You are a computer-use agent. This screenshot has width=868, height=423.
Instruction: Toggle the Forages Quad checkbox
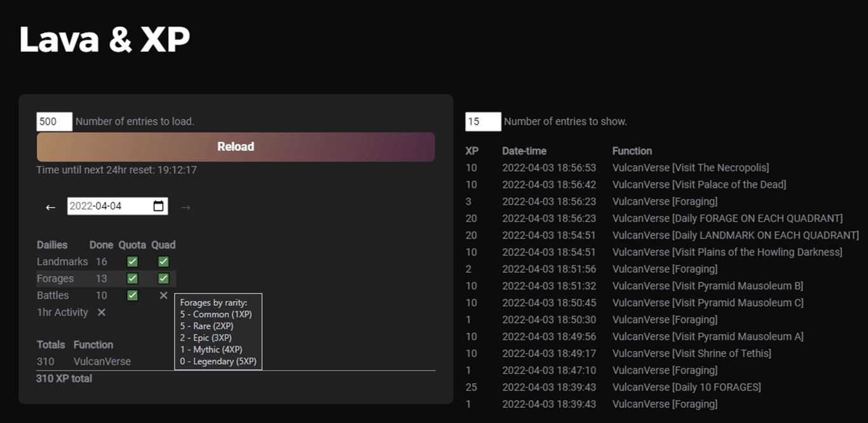click(x=163, y=279)
